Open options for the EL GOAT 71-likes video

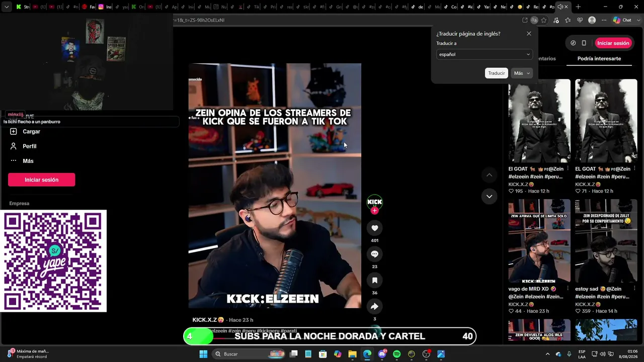coord(634,169)
